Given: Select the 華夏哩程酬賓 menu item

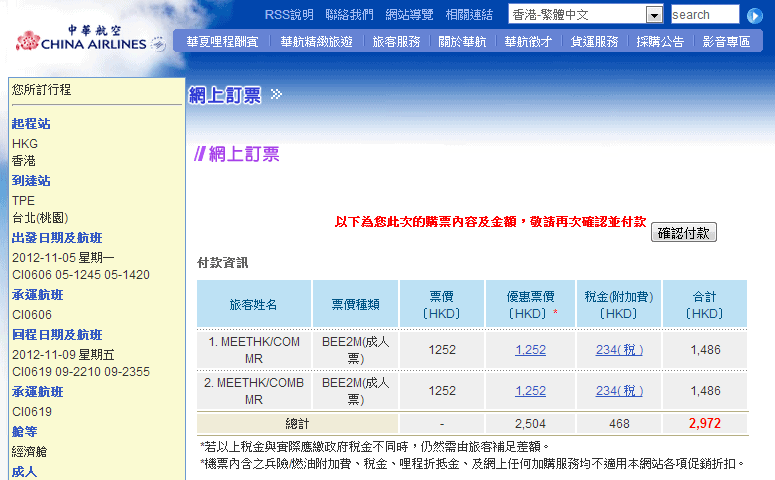Looking at the screenshot, I should [x=222, y=42].
